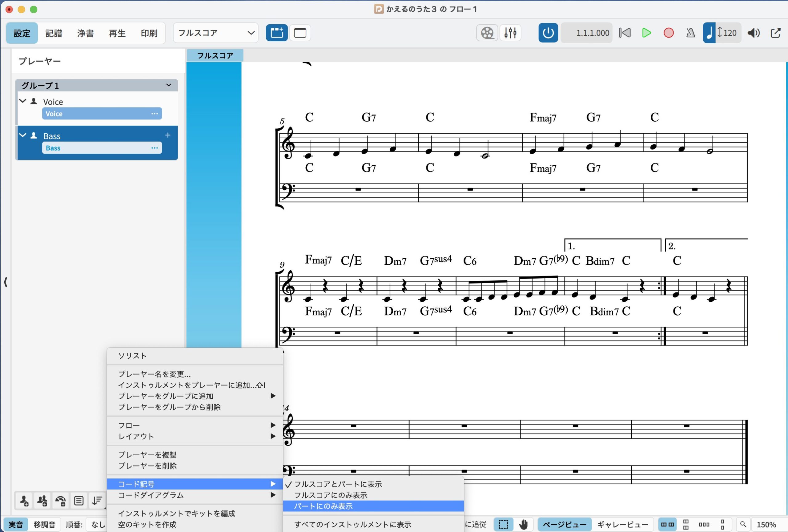Toggle the metronome click icon
The image size is (788, 532).
point(690,33)
